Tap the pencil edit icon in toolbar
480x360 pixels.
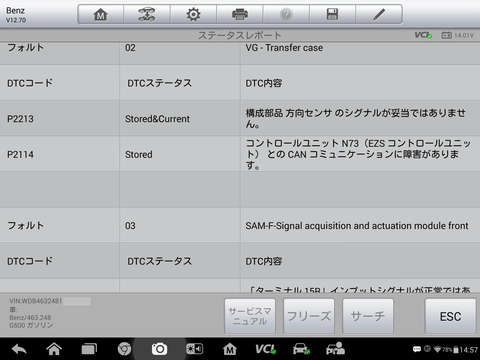[379, 14]
